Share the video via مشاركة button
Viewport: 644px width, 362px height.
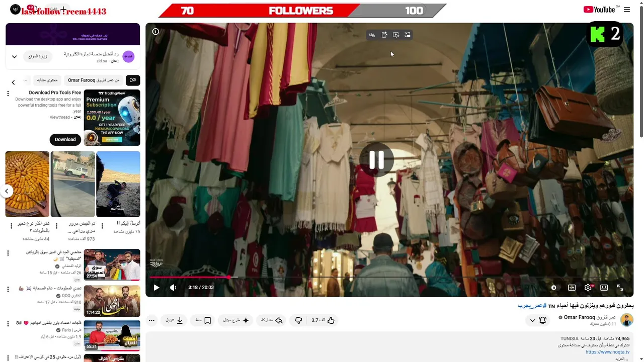coord(272,320)
